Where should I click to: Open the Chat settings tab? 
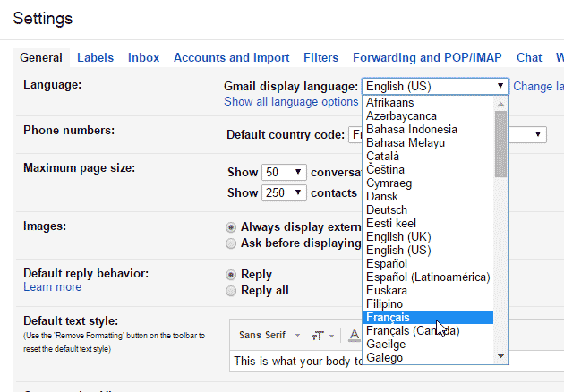[x=529, y=57]
